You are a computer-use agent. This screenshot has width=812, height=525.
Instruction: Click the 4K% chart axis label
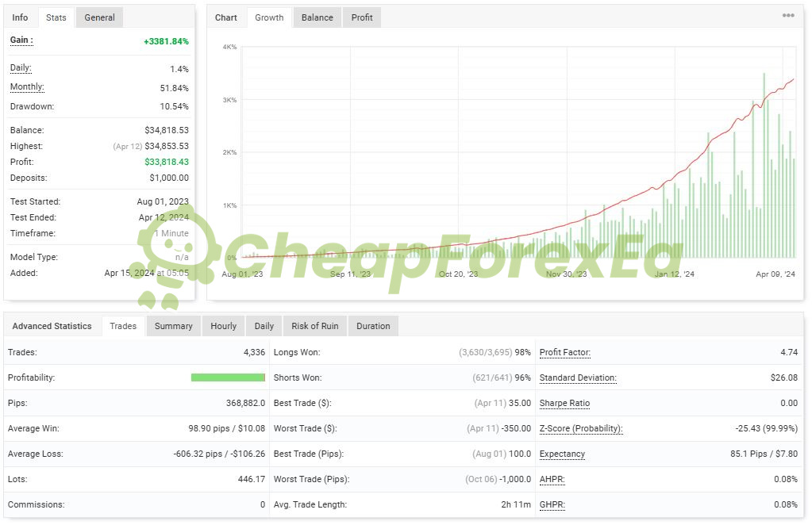[229, 47]
